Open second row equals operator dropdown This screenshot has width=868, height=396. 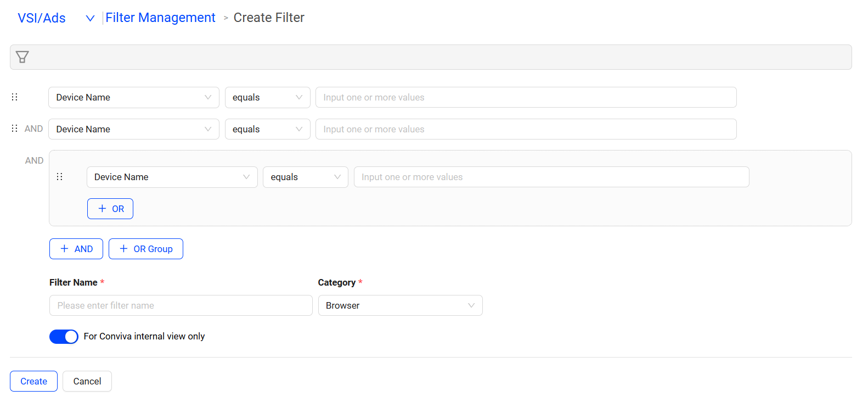point(267,130)
